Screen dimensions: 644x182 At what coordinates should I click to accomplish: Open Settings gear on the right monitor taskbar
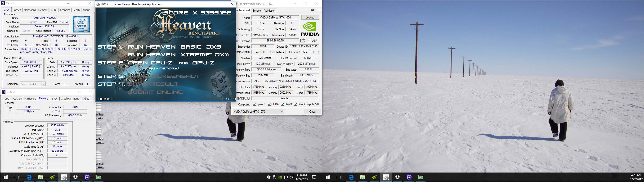(x=398, y=177)
